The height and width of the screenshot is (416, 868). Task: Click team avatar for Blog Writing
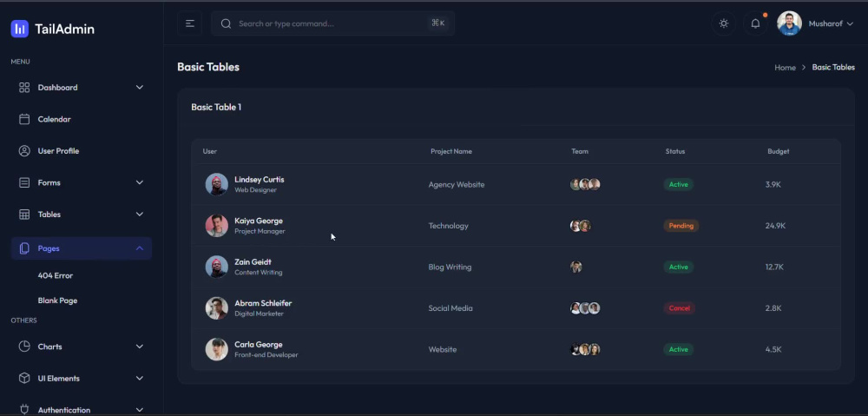pyautogui.click(x=576, y=267)
